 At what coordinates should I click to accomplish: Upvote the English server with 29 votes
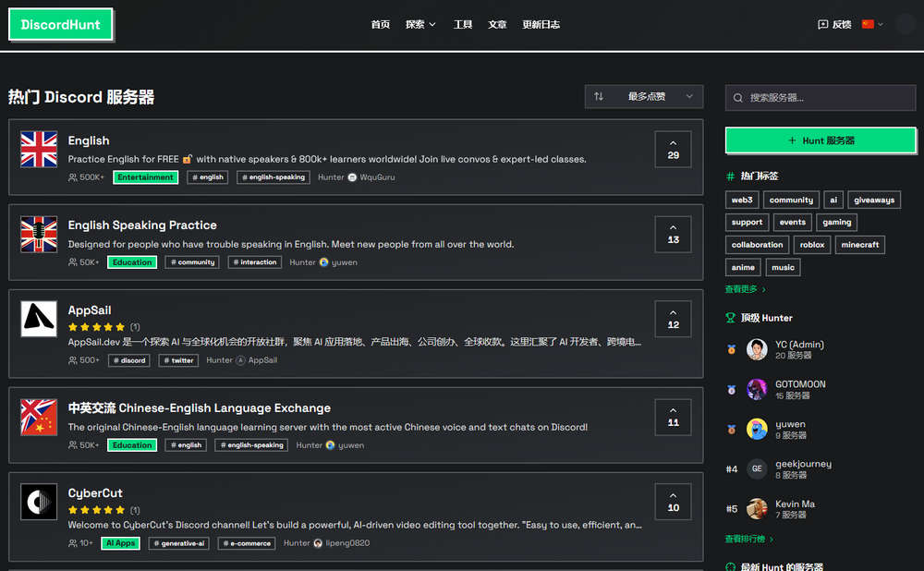click(x=673, y=149)
